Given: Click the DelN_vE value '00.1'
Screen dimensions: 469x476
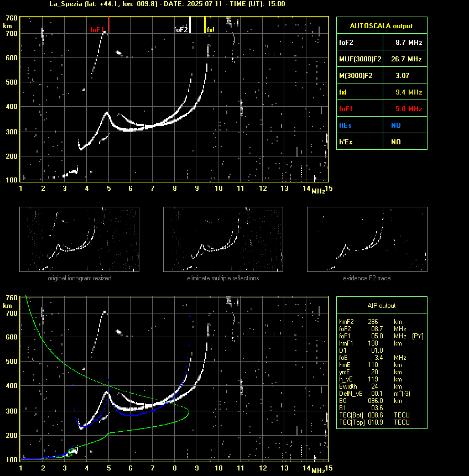Looking at the screenshot, I should [x=377, y=394].
